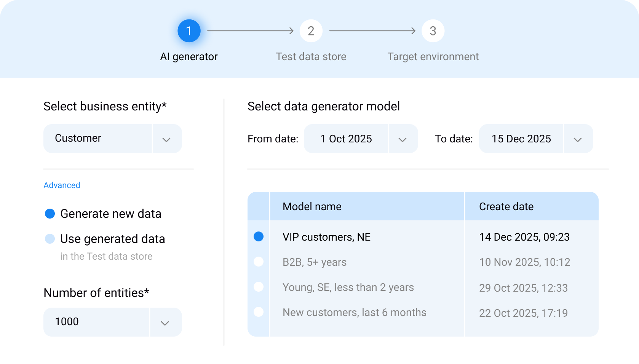Screen dimensions: 639x364
Task: Click step circle 1 labeled AI generator
Action: pyautogui.click(x=189, y=31)
